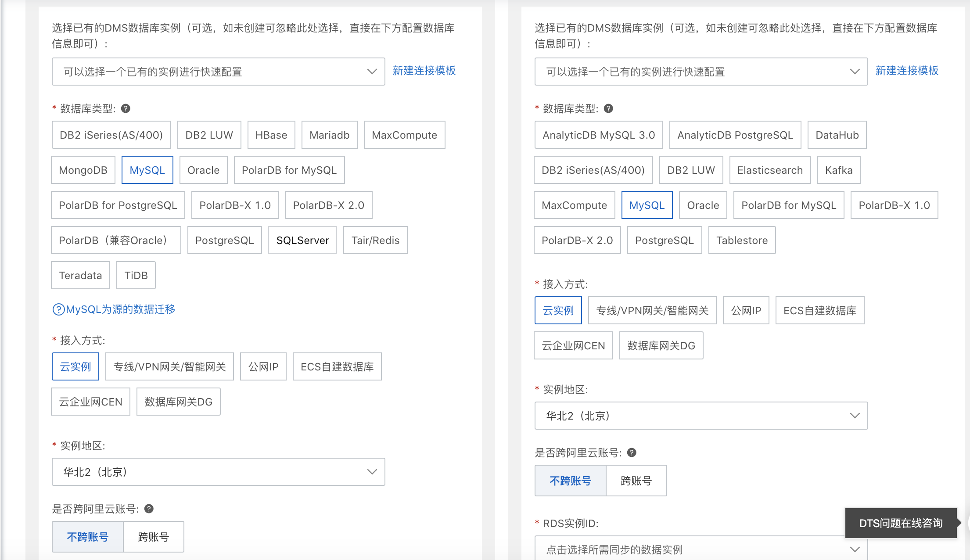Select target 云实例 access method

tap(558, 310)
